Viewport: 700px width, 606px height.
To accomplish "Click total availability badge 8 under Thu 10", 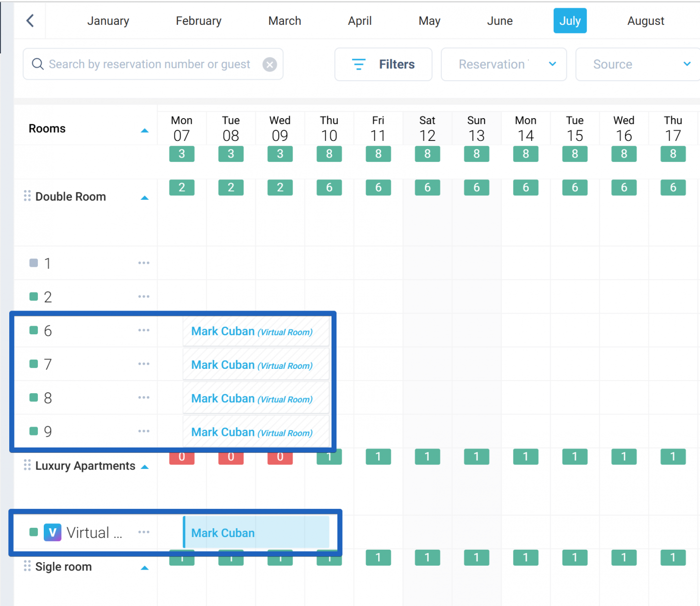I will (x=329, y=154).
